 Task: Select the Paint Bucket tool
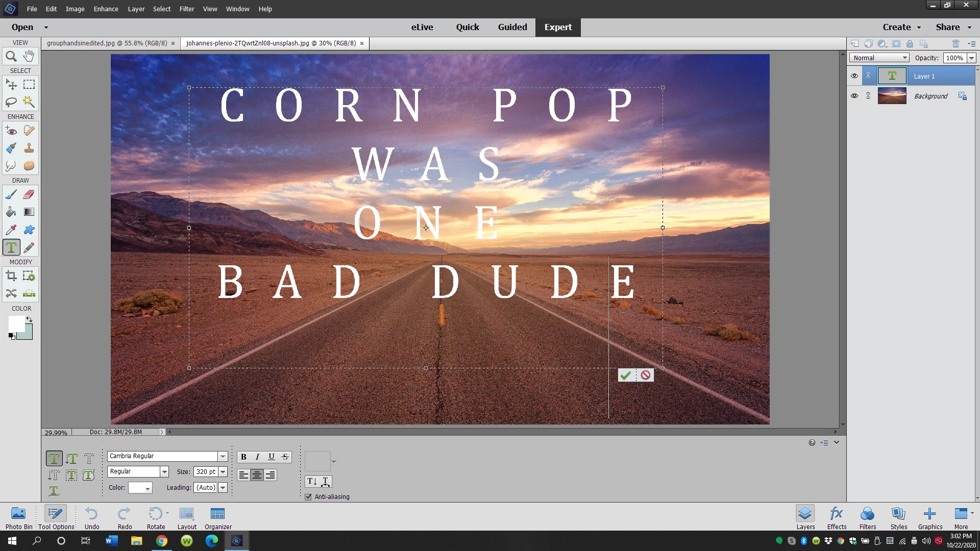(x=11, y=212)
